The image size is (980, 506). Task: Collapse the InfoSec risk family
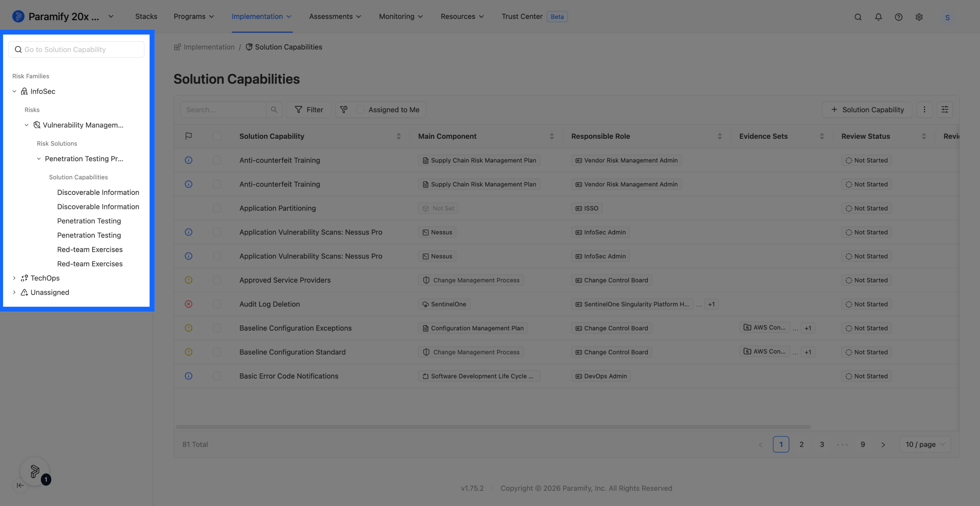(x=14, y=91)
